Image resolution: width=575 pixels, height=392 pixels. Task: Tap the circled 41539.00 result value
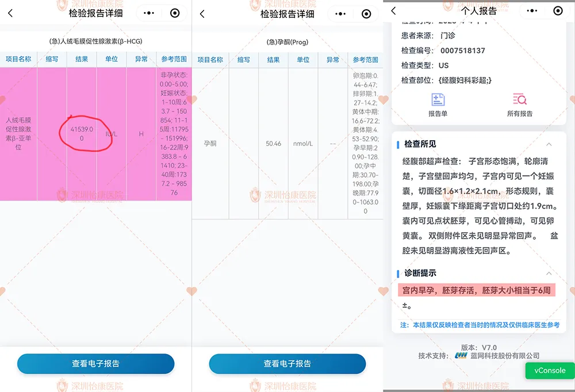tap(82, 134)
